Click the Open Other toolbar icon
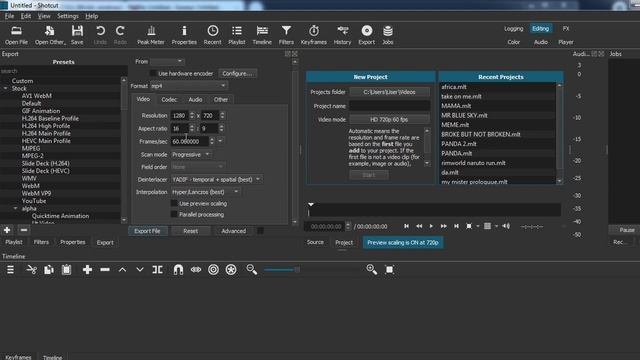640x360 pixels. point(49,35)
